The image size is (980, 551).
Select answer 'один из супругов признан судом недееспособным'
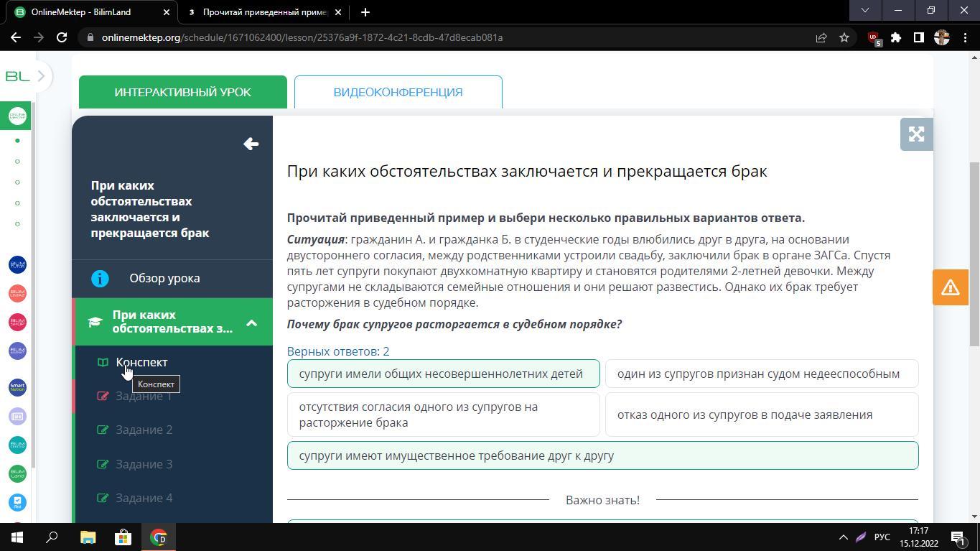click(762, 374)
